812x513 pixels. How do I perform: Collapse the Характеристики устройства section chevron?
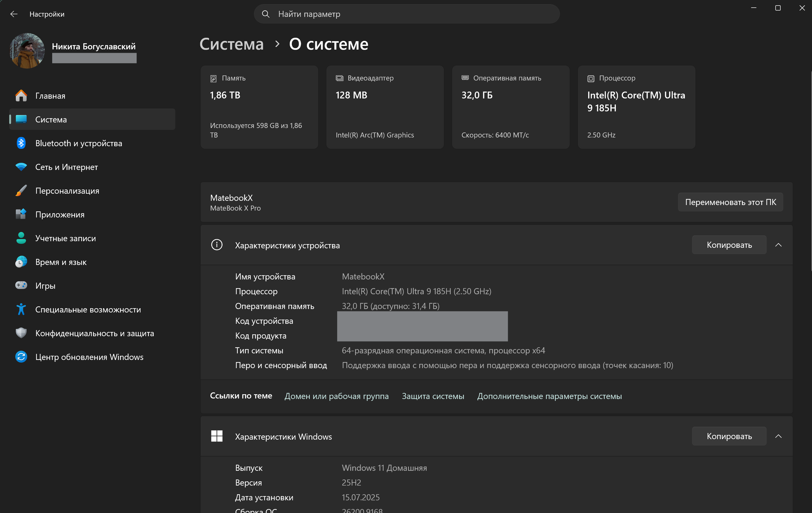tap(778, 245)
